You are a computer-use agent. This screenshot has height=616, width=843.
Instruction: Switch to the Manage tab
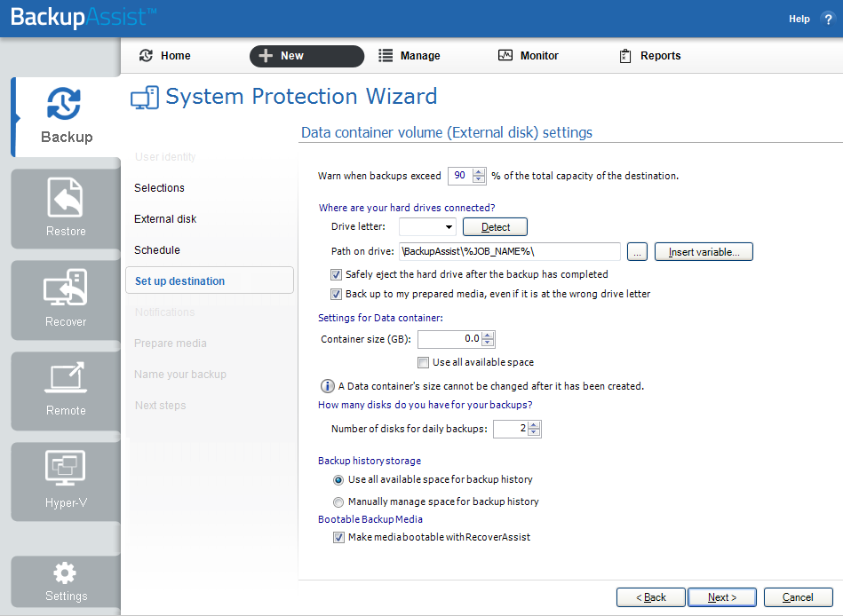pos(410,56)
